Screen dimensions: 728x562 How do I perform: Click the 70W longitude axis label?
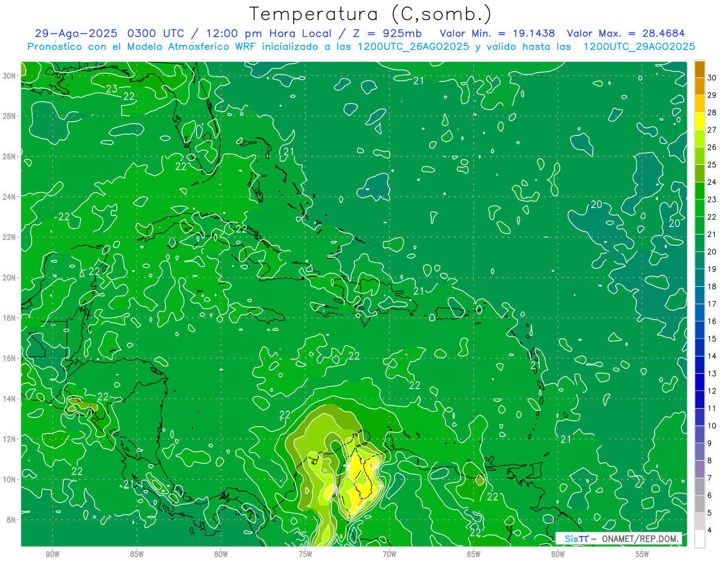(389, 554)
